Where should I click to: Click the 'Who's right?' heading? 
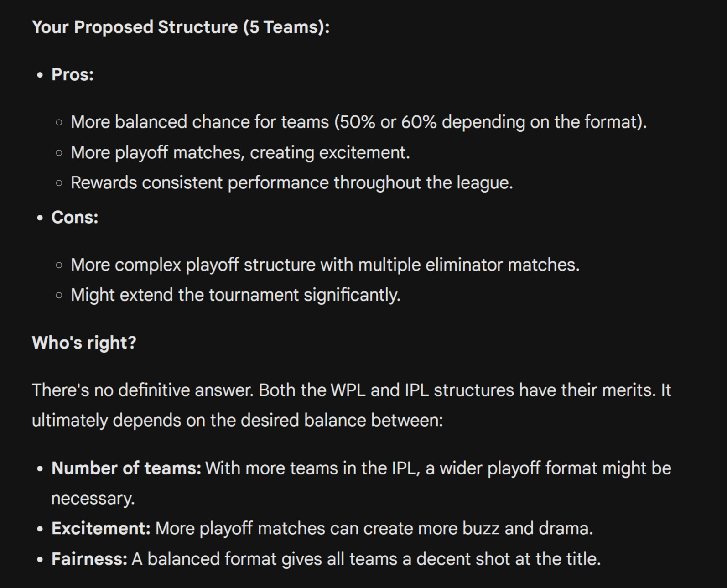pyautogui.click(x=84, y=343)
